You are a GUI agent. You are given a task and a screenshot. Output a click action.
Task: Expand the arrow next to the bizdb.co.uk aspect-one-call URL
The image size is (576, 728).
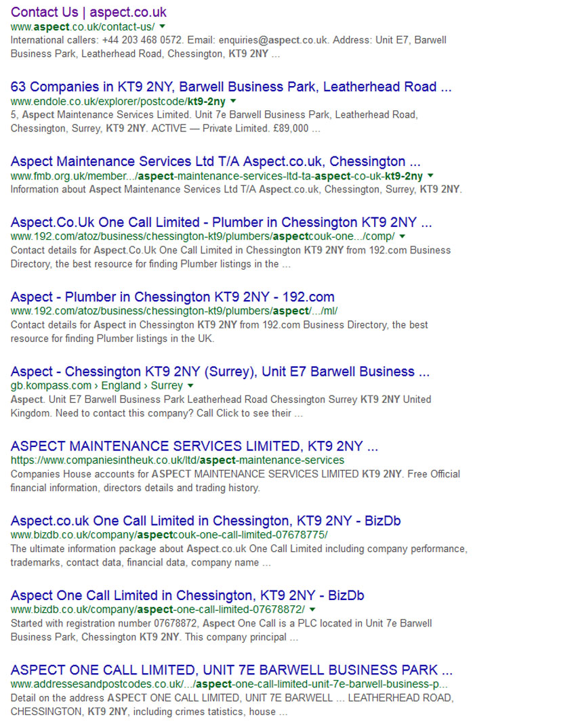point(311,609)
